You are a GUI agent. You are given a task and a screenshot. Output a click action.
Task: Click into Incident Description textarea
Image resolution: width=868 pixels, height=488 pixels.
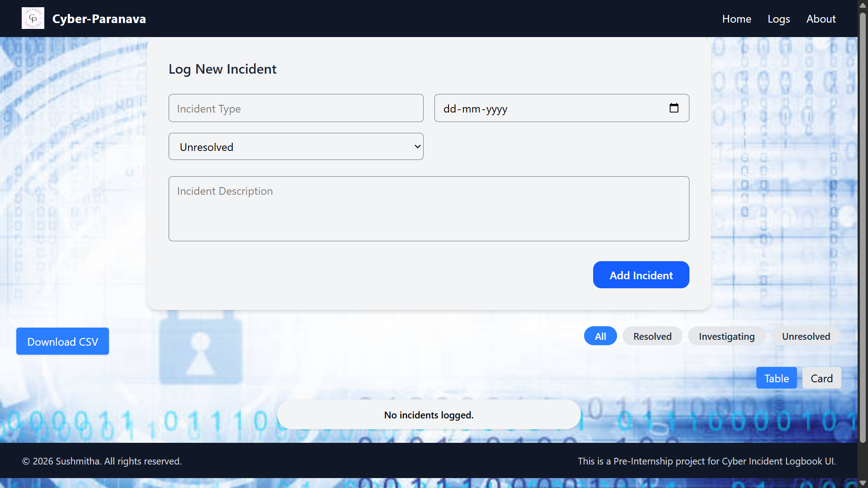coord(429,209)
